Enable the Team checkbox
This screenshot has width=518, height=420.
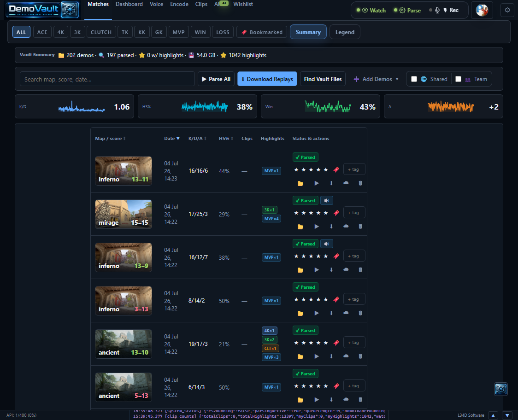point(458,79)
